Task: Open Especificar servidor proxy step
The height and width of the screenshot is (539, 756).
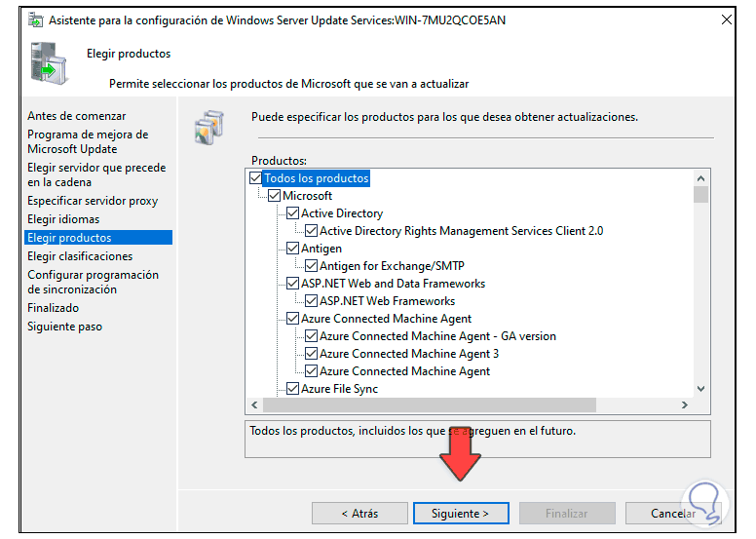Action: (93, 201)
